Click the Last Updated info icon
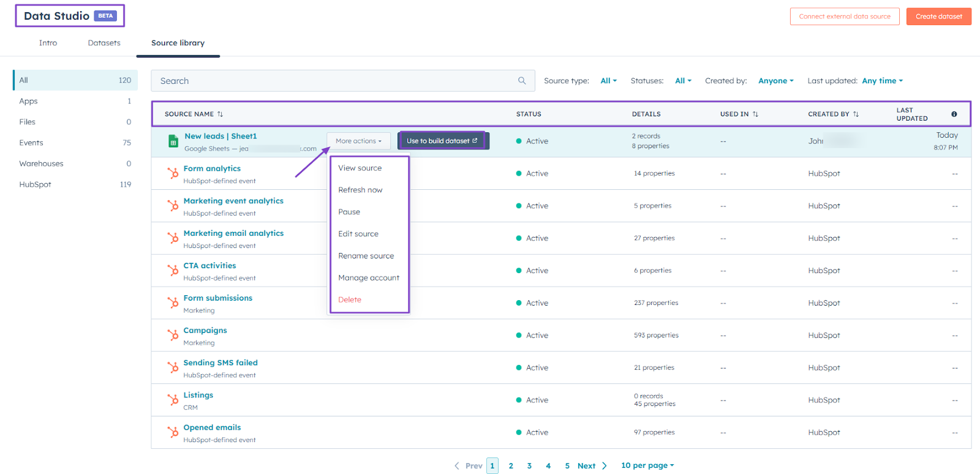 point(954,114)
